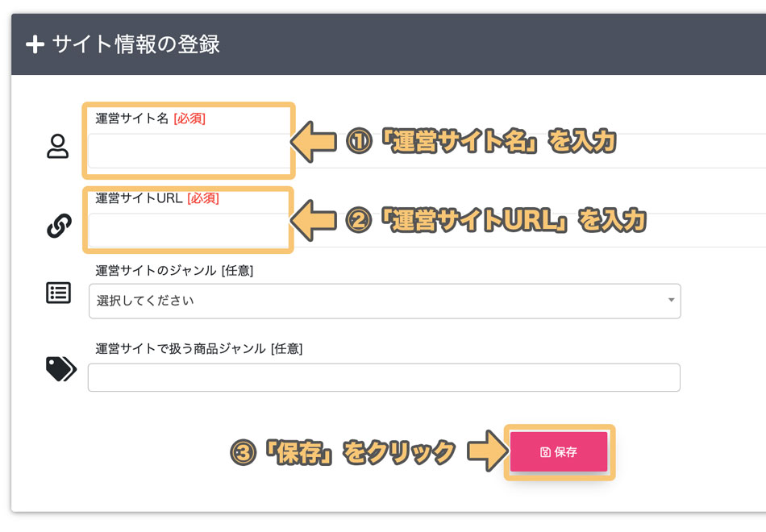766x532 pixels.
Task: Click the サイト情報の登録 header title
Action: click(135, 44)
